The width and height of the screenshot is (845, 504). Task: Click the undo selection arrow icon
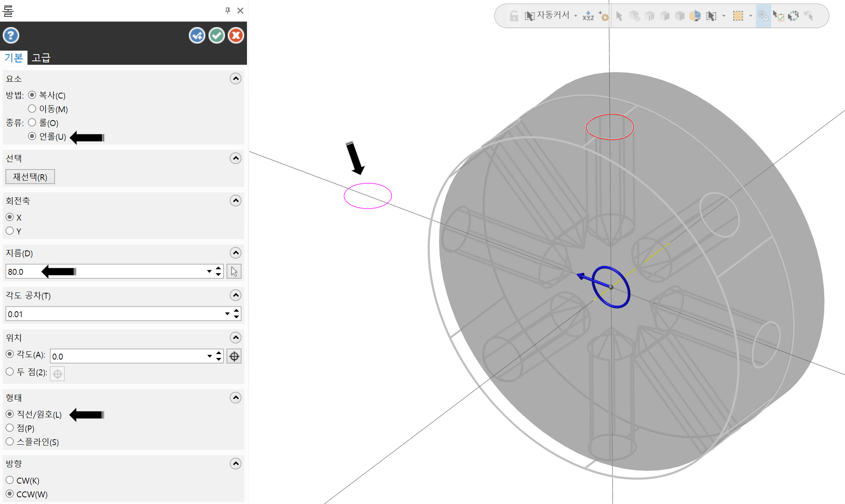809,16
